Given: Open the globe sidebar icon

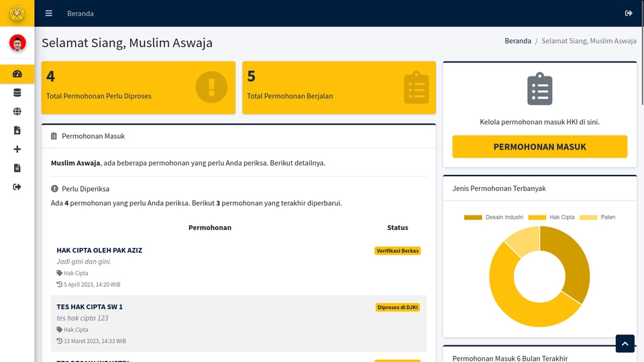Looking at the screenshot, I should point(17,112).
